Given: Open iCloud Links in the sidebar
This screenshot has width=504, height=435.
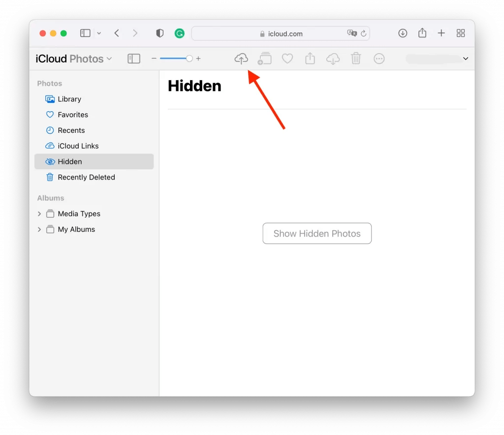Looking at the screenshot, I should tap(78, 146).
